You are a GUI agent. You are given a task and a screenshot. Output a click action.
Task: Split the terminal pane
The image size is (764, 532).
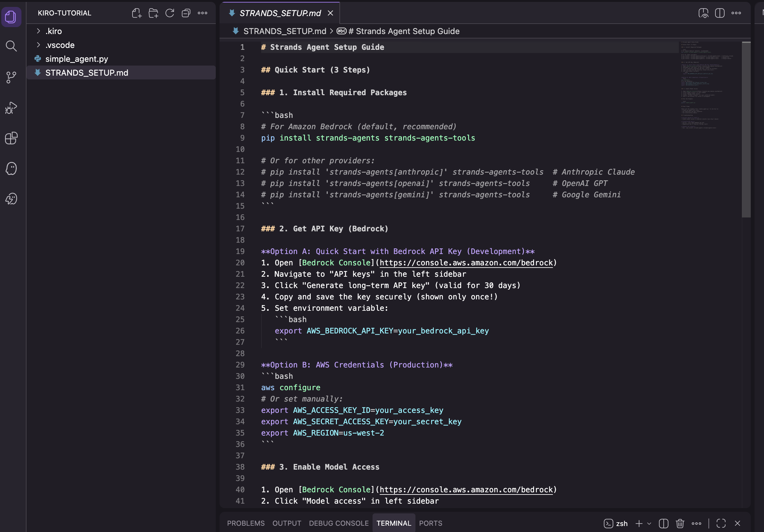663,523
